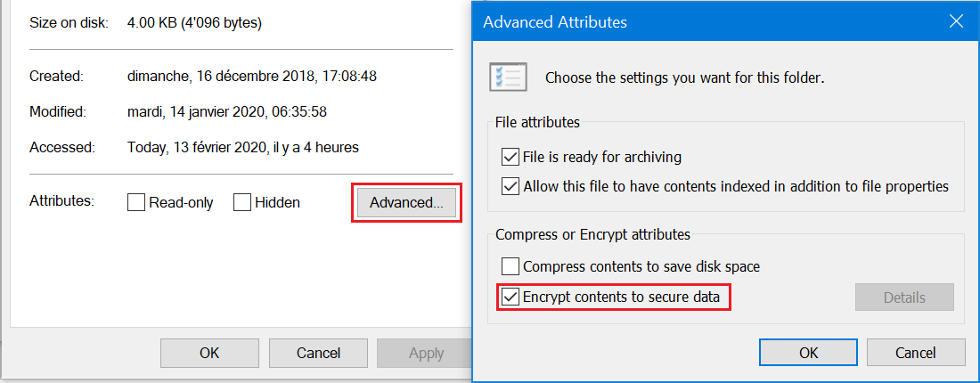Click the greyed Apply button
980x383 pixels.
[426, 353]
